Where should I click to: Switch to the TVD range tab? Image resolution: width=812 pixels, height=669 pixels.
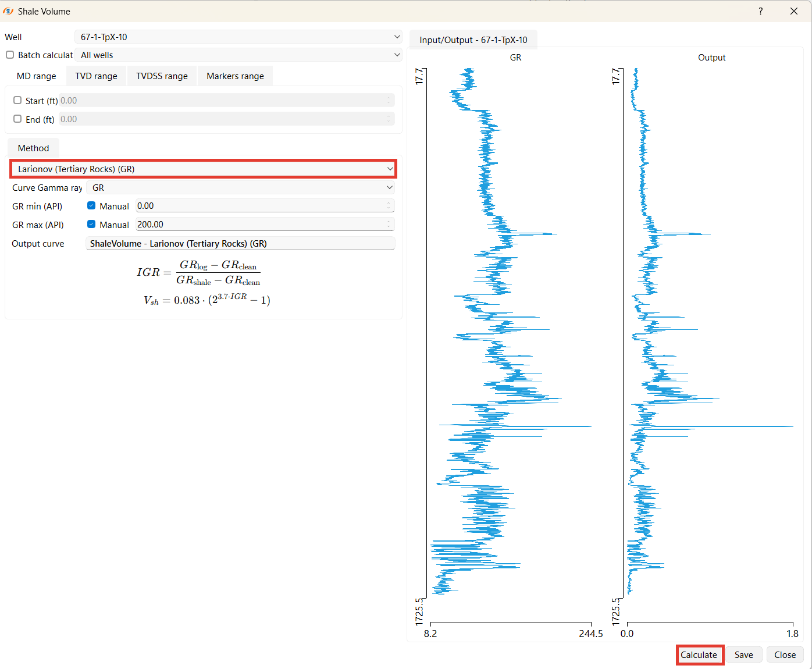tap(96, 76)
